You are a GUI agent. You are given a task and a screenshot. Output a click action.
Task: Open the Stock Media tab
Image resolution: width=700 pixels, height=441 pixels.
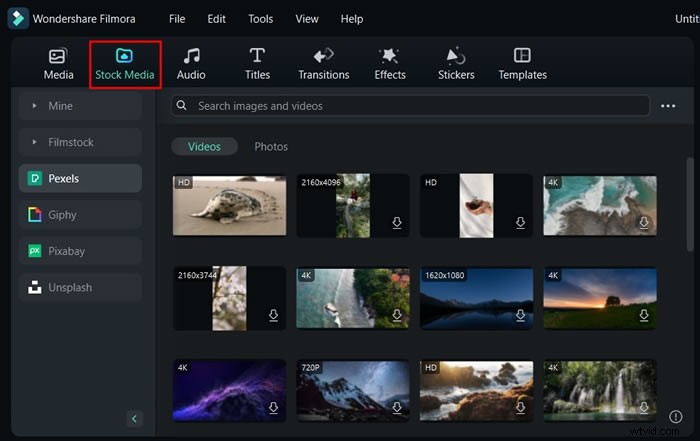(x=125, y=64)
